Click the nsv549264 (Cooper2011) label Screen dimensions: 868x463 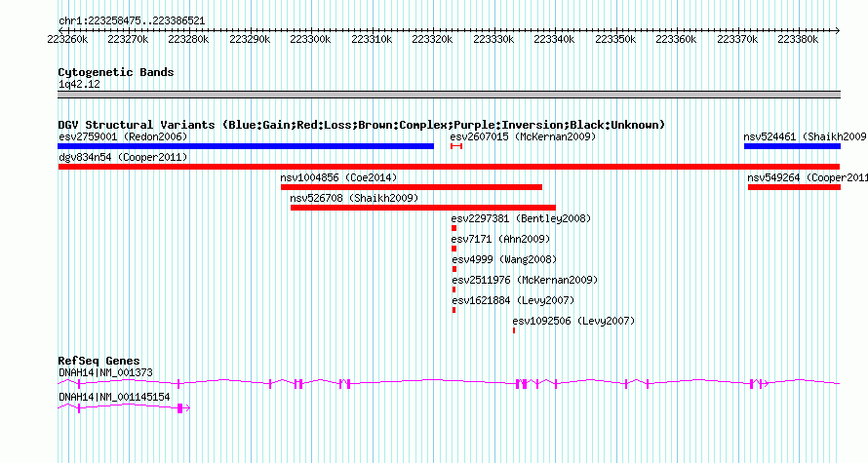pyautogui.click(x=808, y=177)
